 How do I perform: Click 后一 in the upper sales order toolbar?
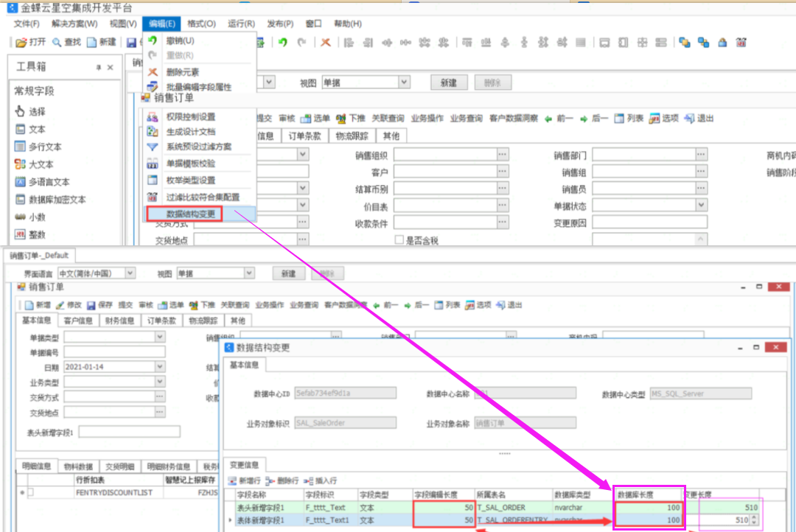click(x=593, y=119)
